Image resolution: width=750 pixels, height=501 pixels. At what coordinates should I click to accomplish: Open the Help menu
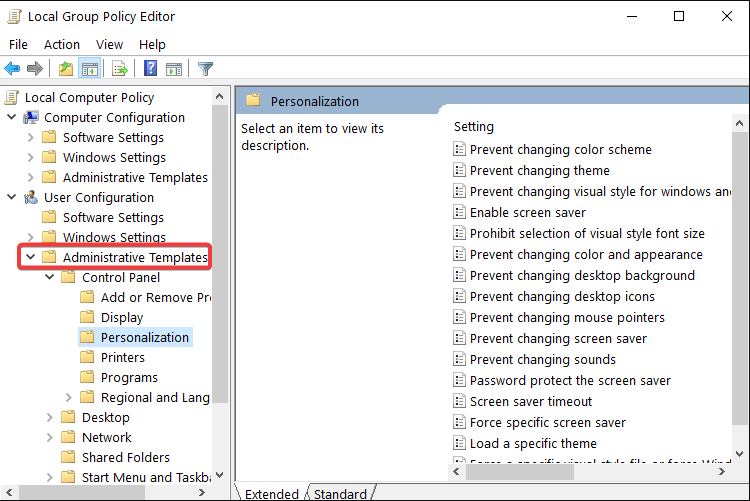pos(152,45)
